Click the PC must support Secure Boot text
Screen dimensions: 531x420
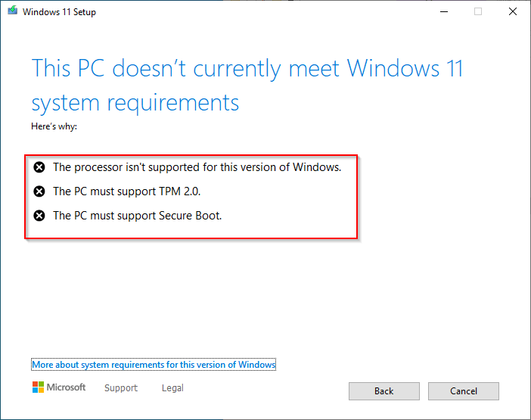tap(138, 216)
